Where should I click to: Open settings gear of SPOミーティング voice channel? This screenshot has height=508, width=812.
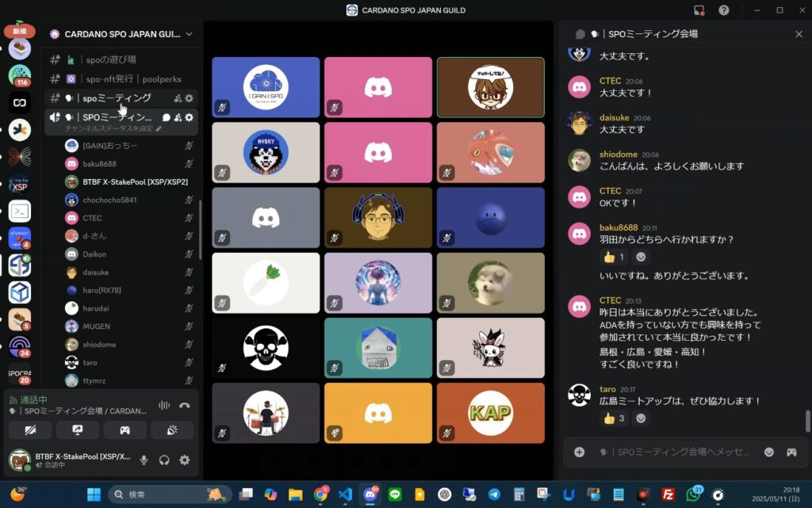pos(190,117)
